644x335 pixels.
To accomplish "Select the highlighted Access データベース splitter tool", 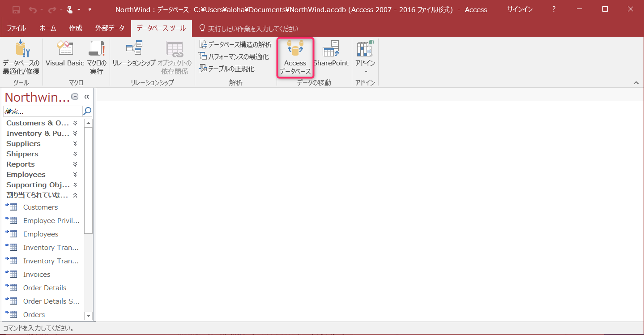I will [x=295, y=57].
